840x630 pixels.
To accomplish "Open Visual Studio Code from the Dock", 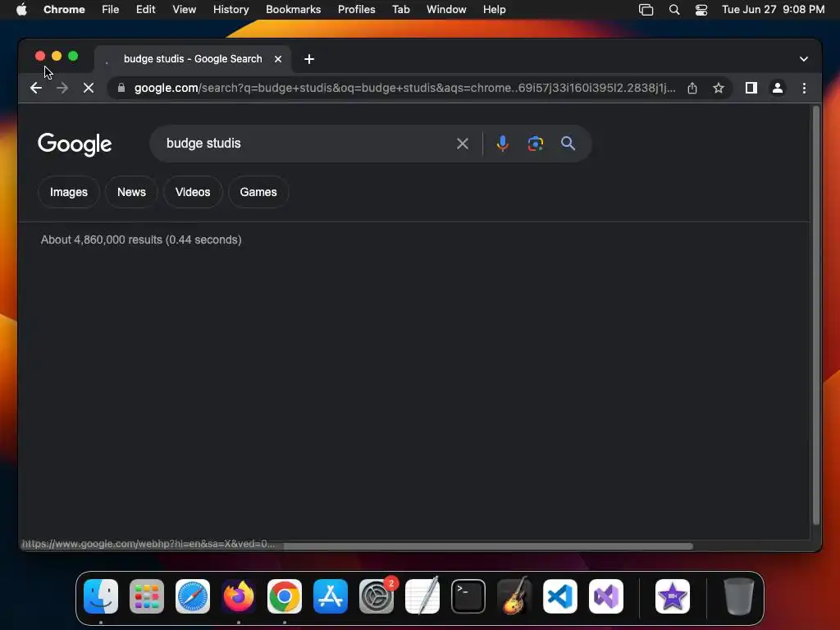I will 560,596.
